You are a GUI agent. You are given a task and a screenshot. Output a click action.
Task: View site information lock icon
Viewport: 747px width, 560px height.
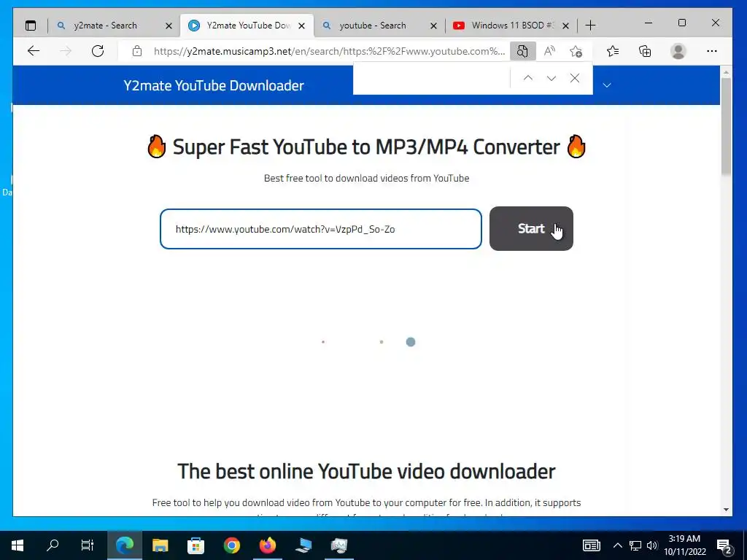tap(137, 51)
